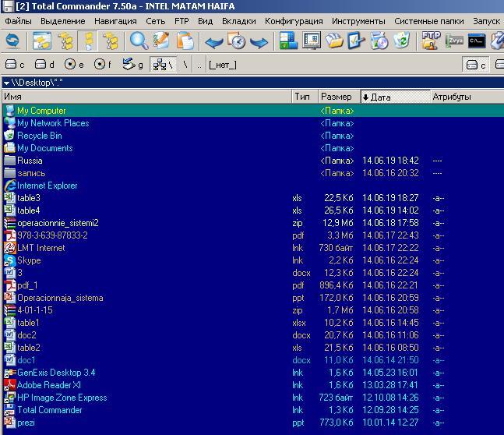Click the root directory backslash button
The image size is (504, 435).
[x=186, y=65]
